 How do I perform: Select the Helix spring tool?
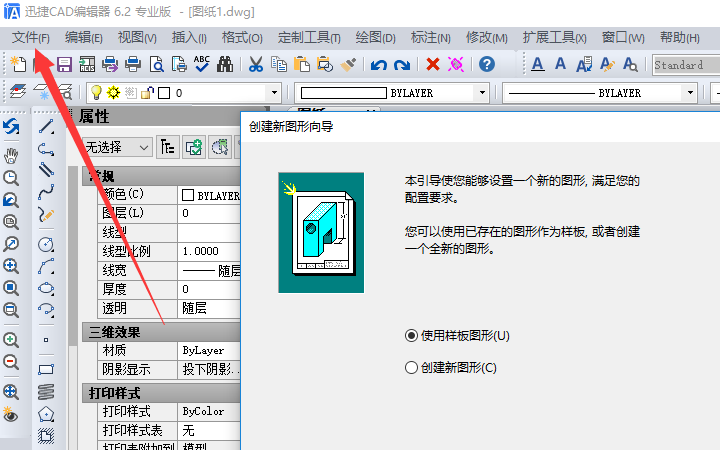pyautogui.click(x=46, y=392)
